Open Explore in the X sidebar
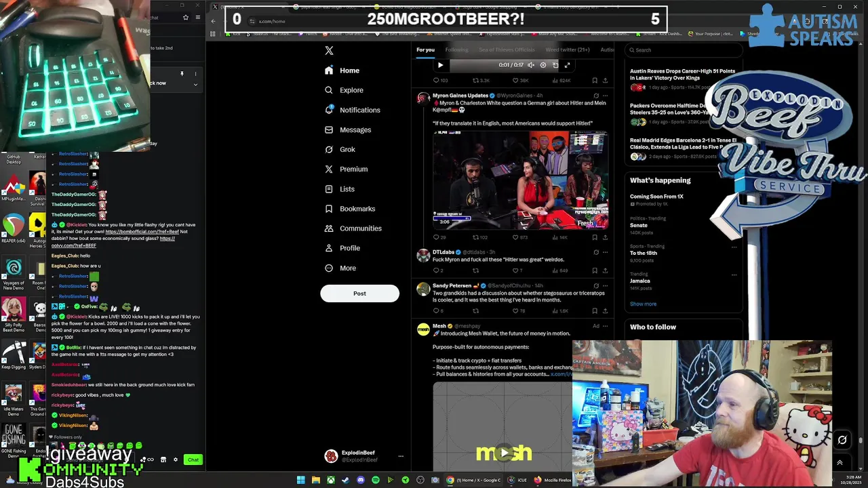The height and width of the screenshot is (488, 868). click(344, 90)
